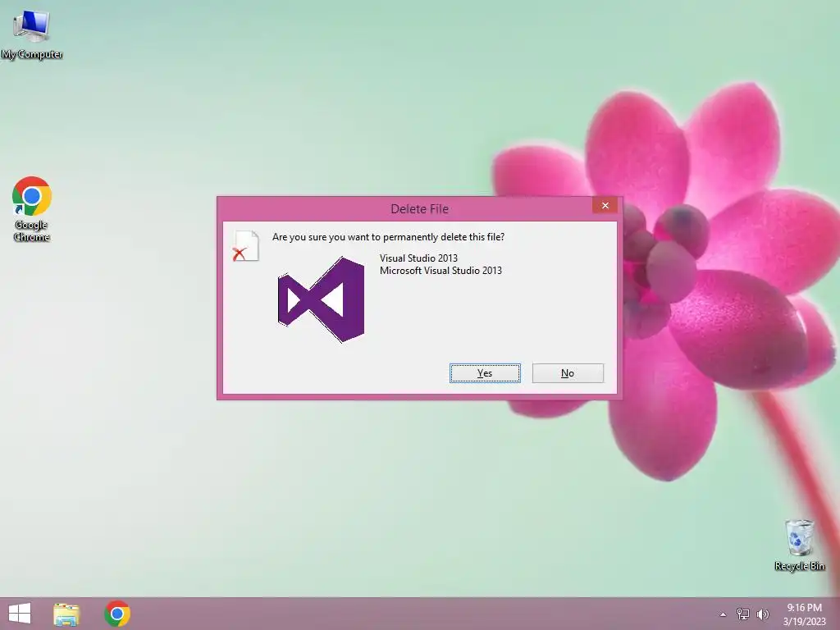Viewport: 840px width, 630px height.
Task: Select the Recycle Bin desktop icon
Action: [x=799, y=546]
